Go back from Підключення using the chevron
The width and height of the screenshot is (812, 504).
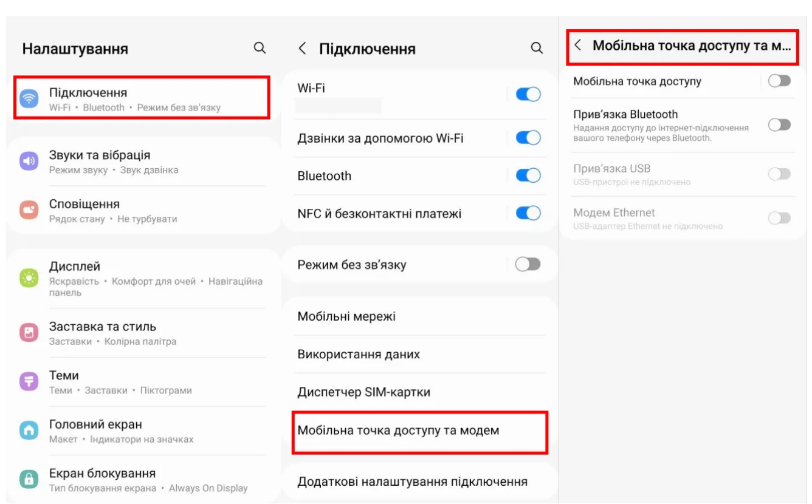[302, 49]
